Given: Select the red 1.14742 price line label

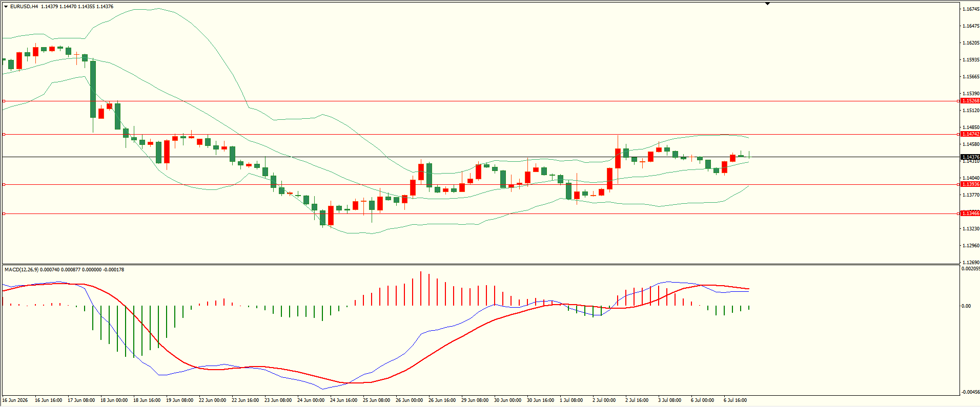Looking at the screenshot, I should tap(970, 134).
